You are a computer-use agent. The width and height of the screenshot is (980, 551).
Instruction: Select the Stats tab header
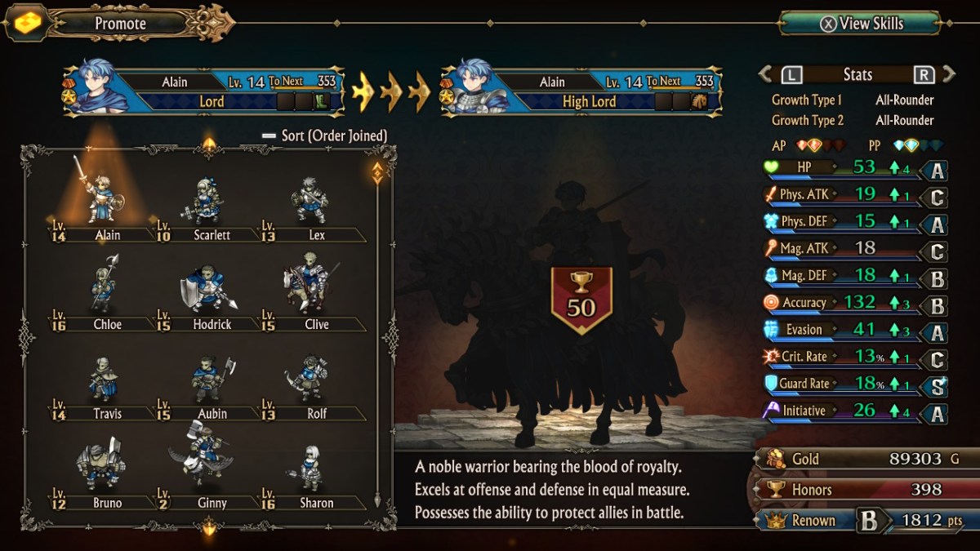(857, 75)
